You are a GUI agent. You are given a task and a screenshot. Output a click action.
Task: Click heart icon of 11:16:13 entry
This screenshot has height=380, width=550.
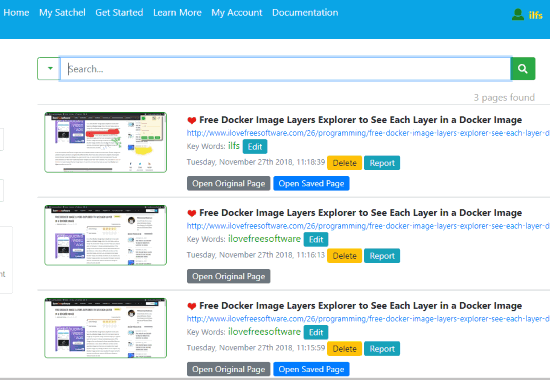(192, 213)
